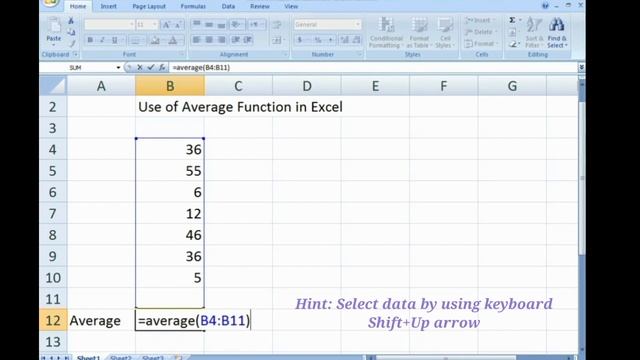Switch to the Page Layout tab
This screenshot has height=360, width=640.
[x=149, y=6]
